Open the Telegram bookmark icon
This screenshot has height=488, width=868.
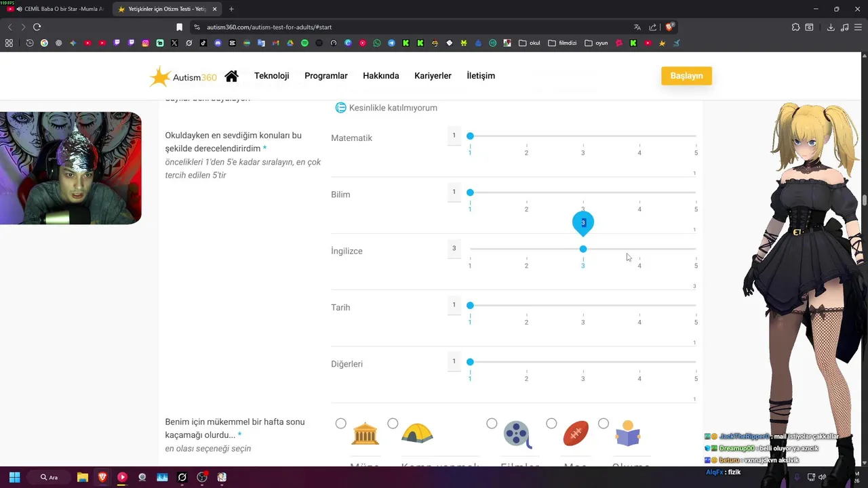click(391, 43)
